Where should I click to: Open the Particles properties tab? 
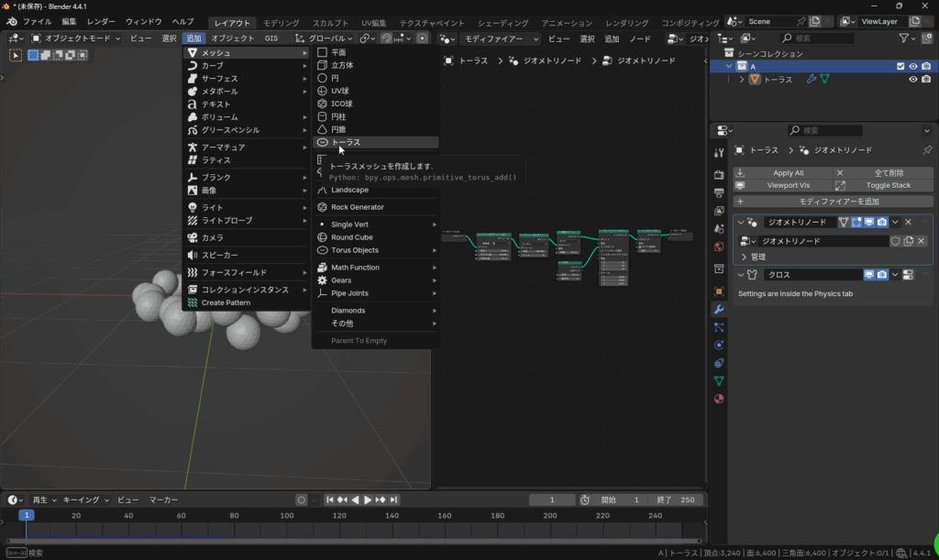[719, 327]
